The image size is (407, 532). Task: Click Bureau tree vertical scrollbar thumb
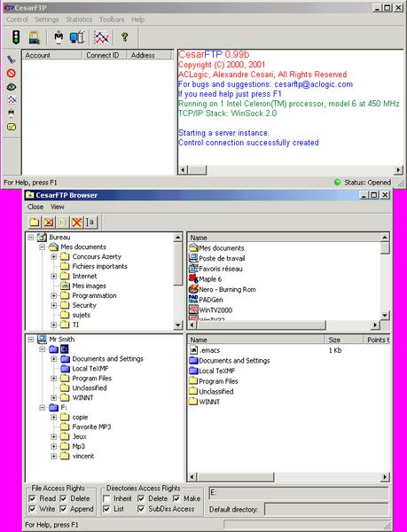[178, 264]
